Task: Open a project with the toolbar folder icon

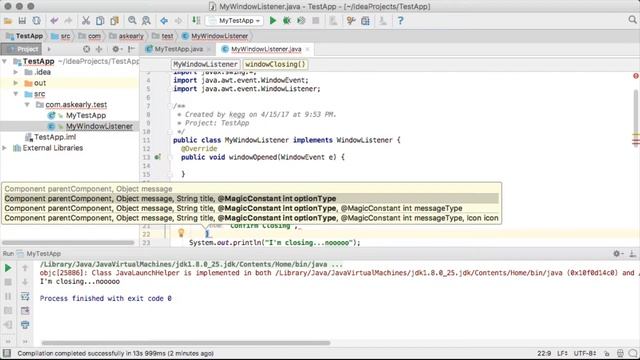Action: pyautogui.click(x=8, y=21)
